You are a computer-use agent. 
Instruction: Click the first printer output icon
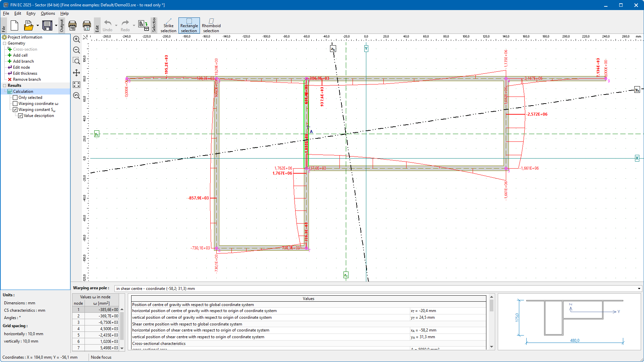(x=72, y=25)
